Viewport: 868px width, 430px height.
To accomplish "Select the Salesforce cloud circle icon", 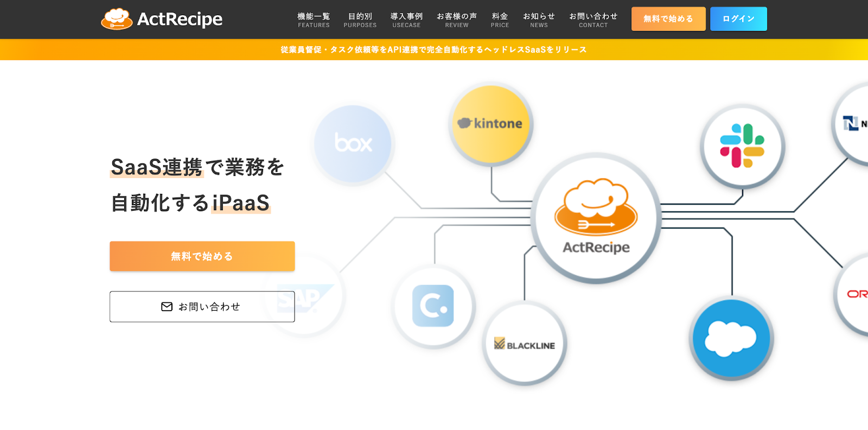I will pos(731,339).
